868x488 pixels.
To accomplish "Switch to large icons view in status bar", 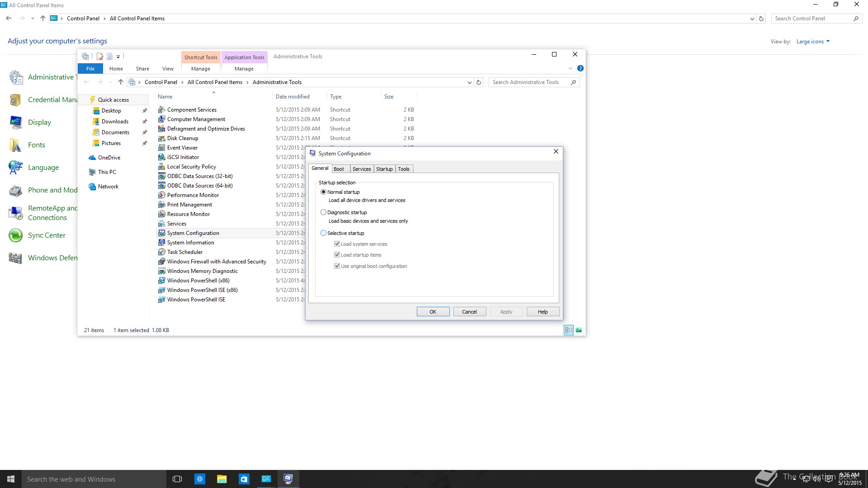I will [579, 330].
